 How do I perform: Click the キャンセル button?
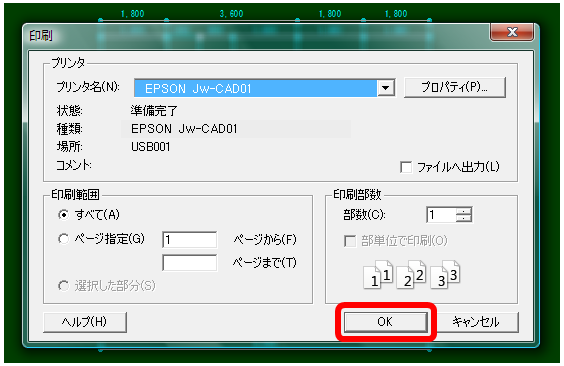coord(476,321)
